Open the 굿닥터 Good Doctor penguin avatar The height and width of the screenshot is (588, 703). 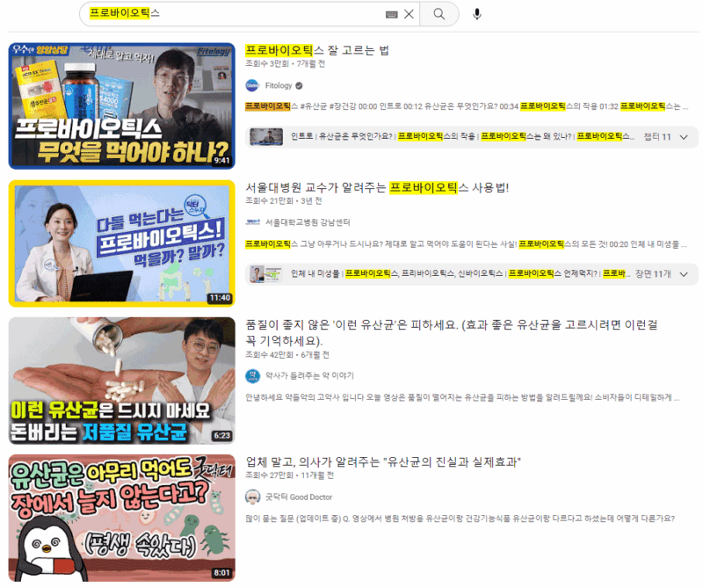click(253, 494)
